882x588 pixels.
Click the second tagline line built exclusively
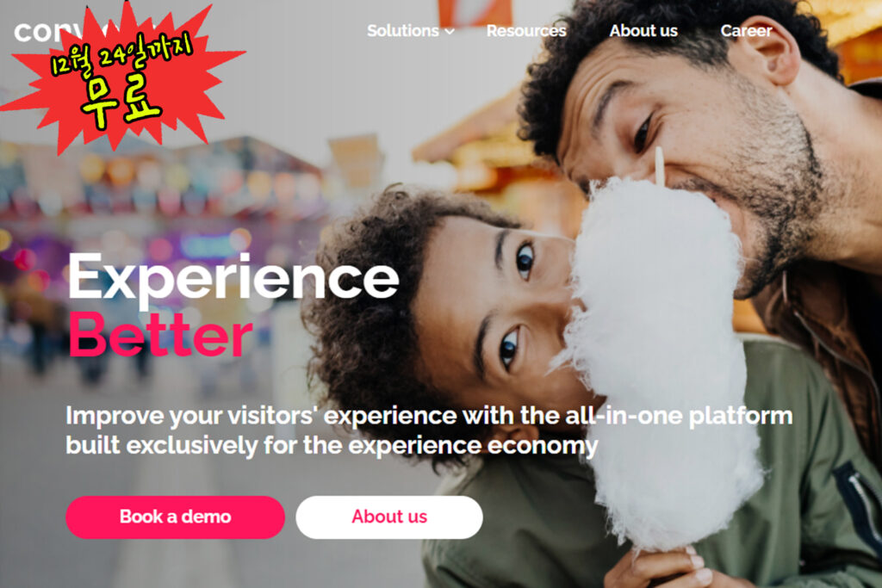point(332,446)
